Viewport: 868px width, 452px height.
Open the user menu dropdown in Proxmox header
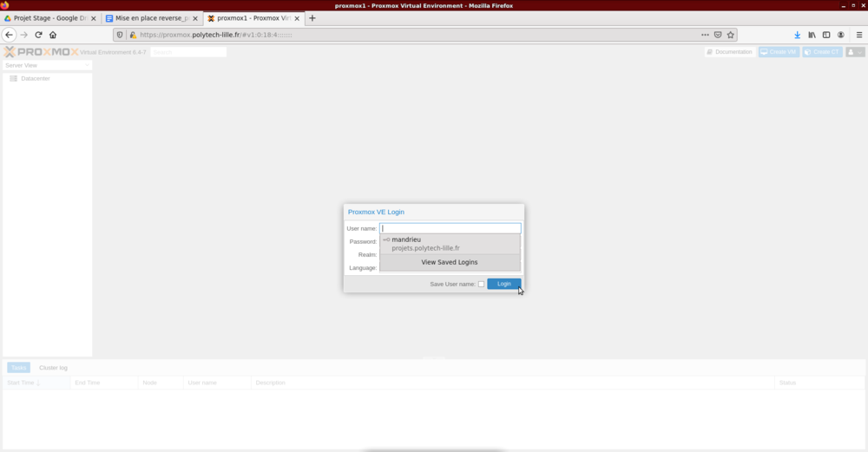[x=855, y=52]
